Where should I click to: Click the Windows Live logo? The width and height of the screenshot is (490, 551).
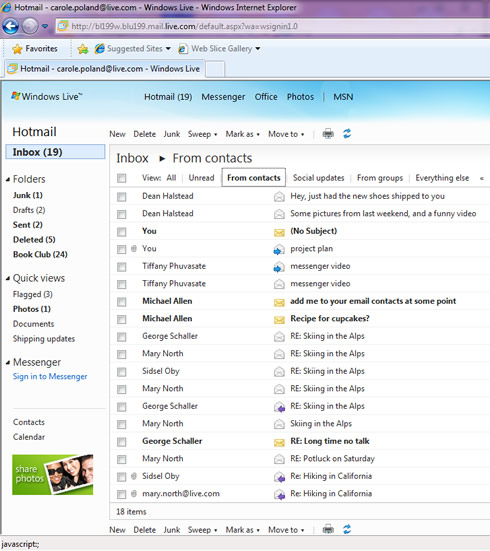46,96
